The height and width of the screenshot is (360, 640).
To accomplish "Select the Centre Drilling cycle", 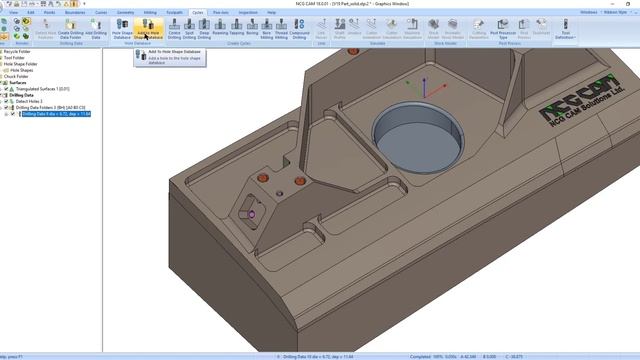I will (174, 29).
